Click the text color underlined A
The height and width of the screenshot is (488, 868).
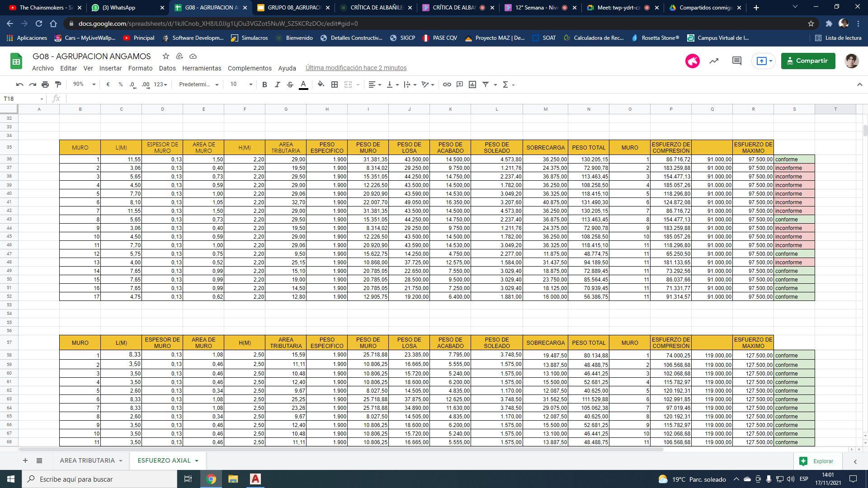[303, 84]
